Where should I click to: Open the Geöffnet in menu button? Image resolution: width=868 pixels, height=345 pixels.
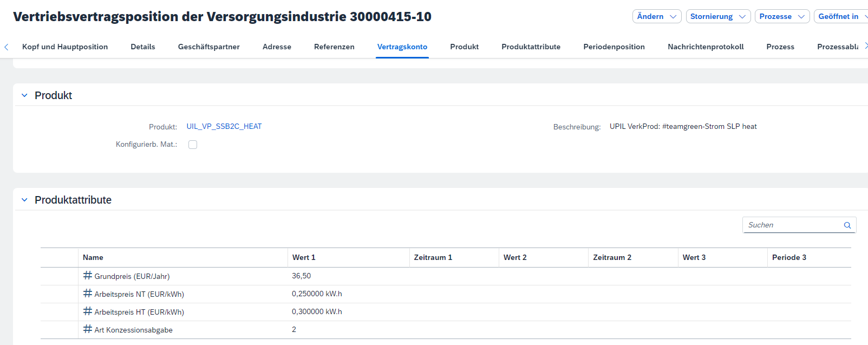[840, 17]
